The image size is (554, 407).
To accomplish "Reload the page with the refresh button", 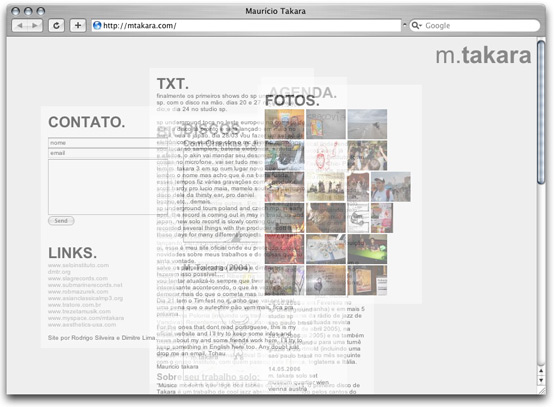I will pos(56,25).
